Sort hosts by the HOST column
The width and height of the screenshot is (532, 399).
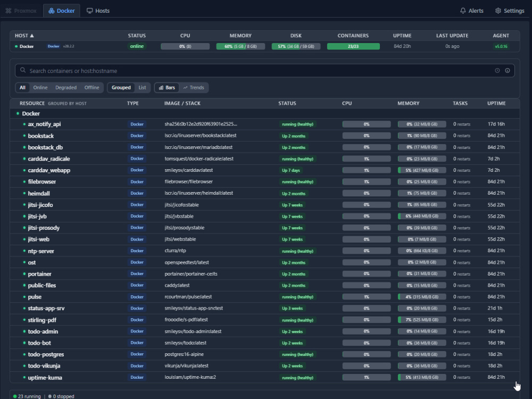24,36
